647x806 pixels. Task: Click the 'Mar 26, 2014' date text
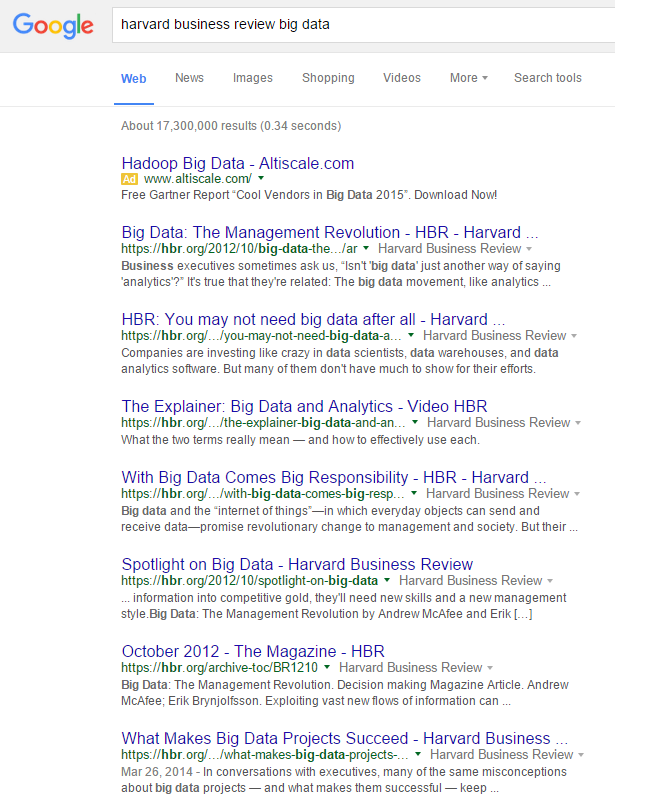157,772
